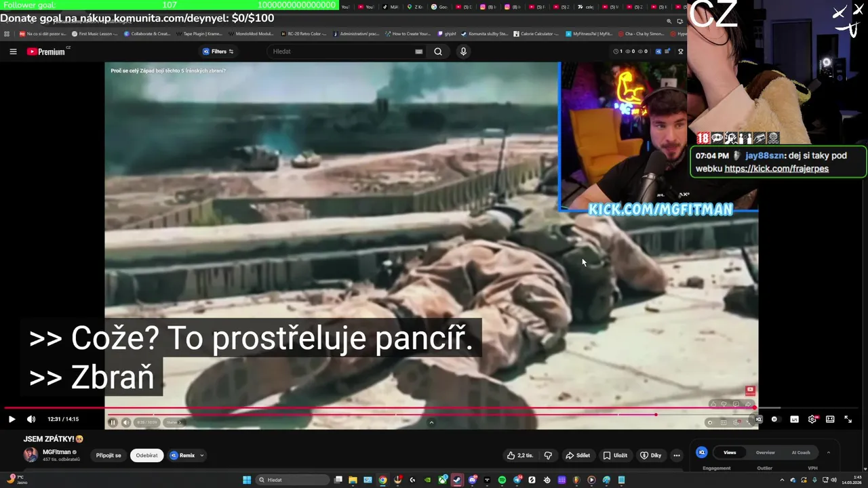Viewport: 868px width, 488px height.
Task: Send thanks with the Díky button
Action: click(651, 455)
